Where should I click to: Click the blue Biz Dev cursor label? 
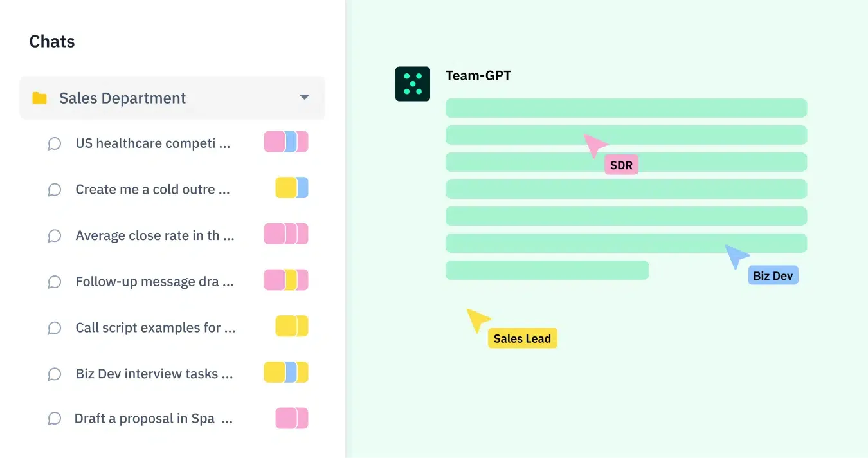tap(773, 275)
